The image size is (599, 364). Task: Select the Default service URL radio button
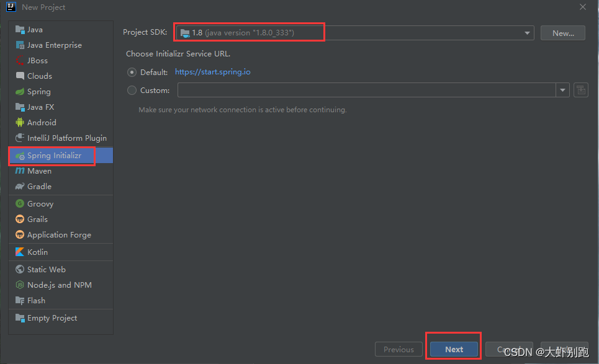132,72
